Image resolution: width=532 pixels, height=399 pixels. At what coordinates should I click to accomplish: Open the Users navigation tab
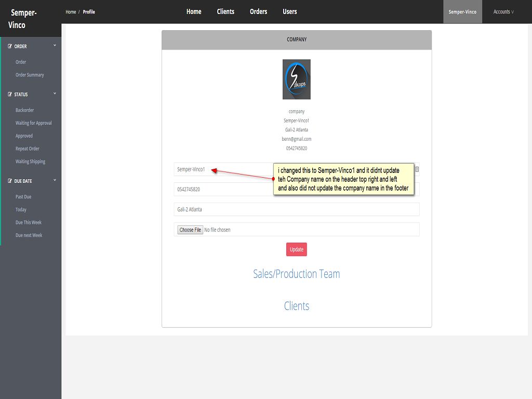click(x=290, y=11)
